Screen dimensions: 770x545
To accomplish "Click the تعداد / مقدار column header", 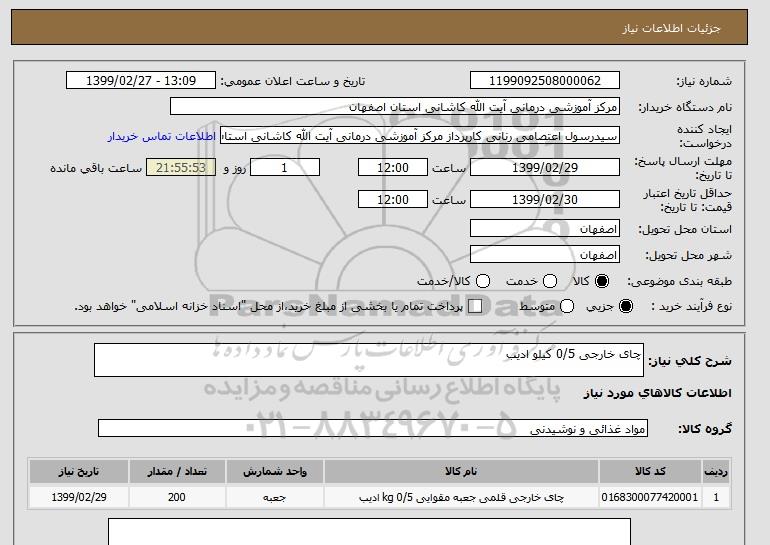I will click(177, 471).
